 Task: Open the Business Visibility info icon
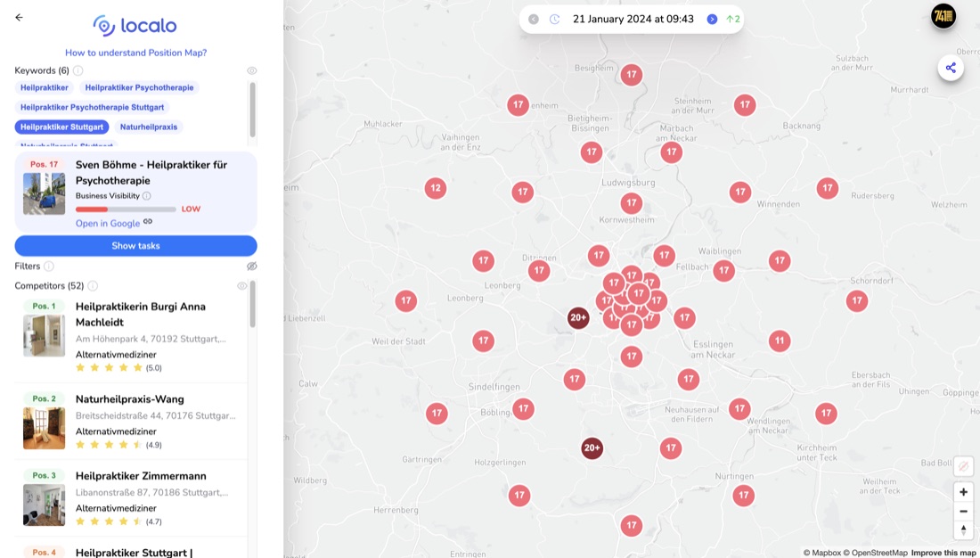click(x=146, y=196)
